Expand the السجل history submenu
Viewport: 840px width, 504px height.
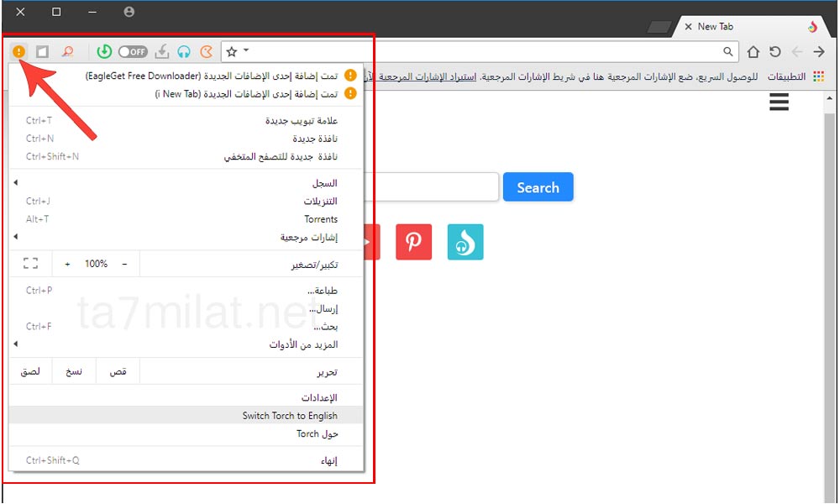pos(186,183)
